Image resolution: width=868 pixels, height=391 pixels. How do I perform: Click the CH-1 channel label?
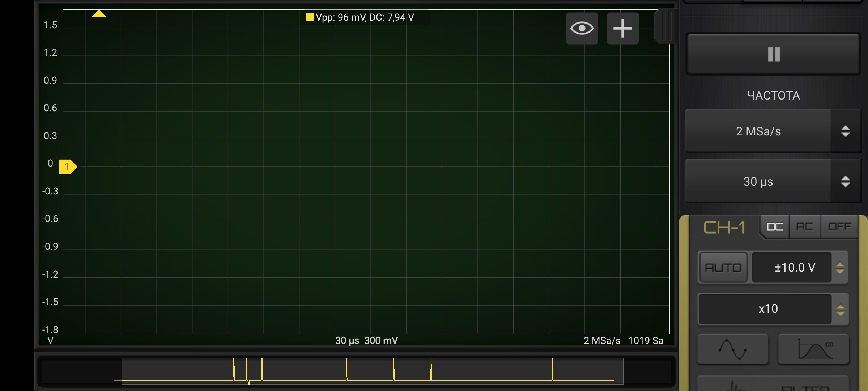724,228
